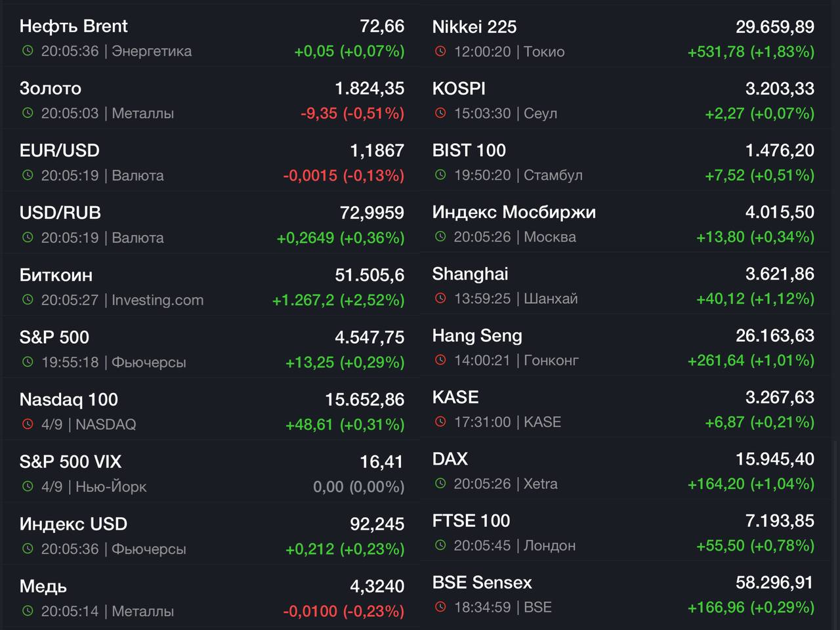
Task: Open the EUR/USD currency pair
Action: coord(60,151)
